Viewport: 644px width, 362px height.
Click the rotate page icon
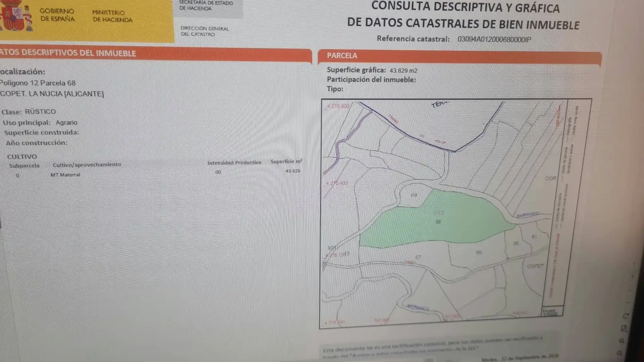click(x=626, y=316)
